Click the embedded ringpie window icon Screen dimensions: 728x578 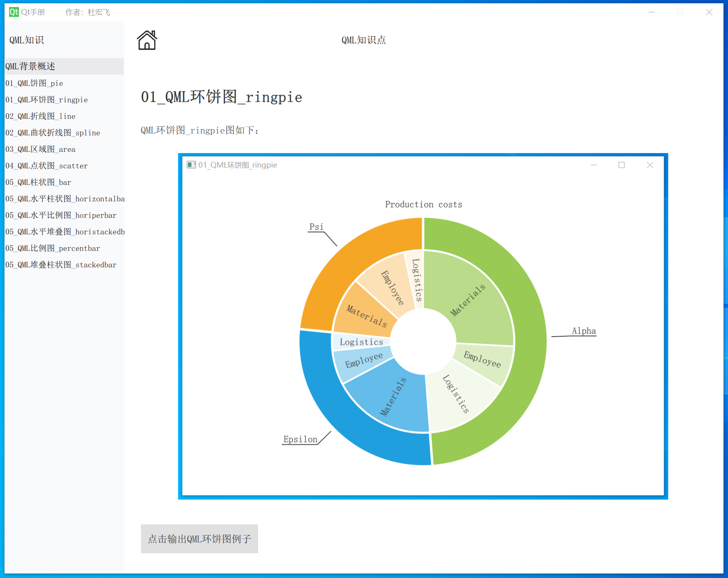(191, 165)
